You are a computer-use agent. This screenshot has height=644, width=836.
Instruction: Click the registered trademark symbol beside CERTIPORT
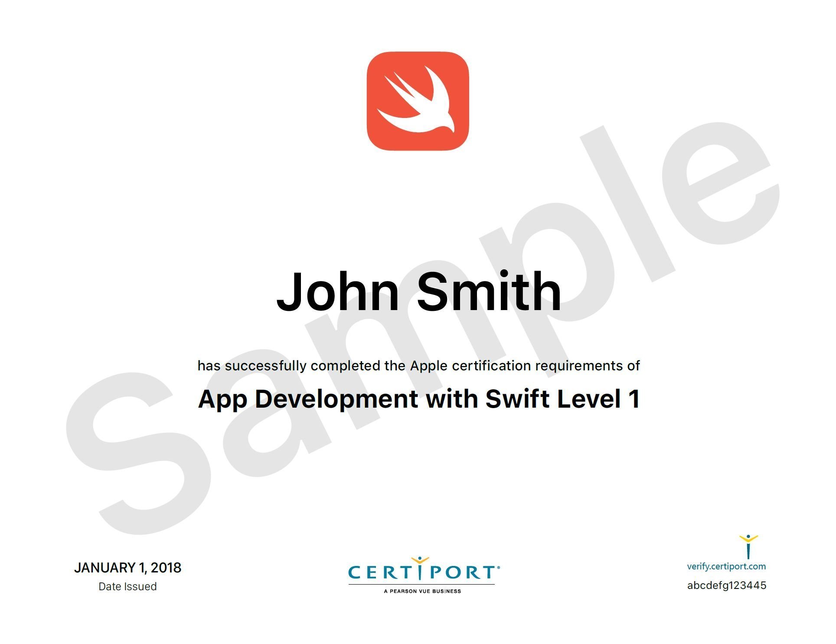click(499, 567)
